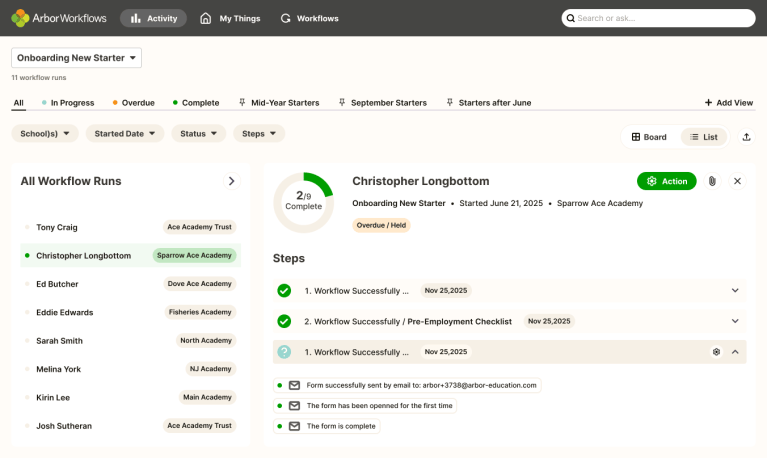767x458 pixels.
Task: Open pinned September Starters view
Action: [383, 103]
